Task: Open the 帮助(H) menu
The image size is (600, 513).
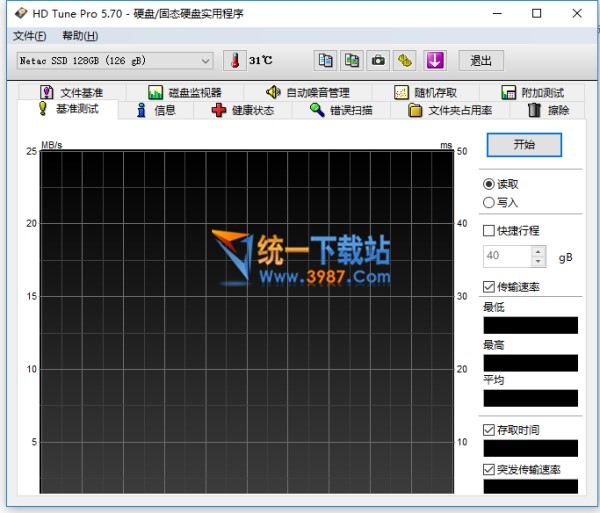Action: pos(80,36)
